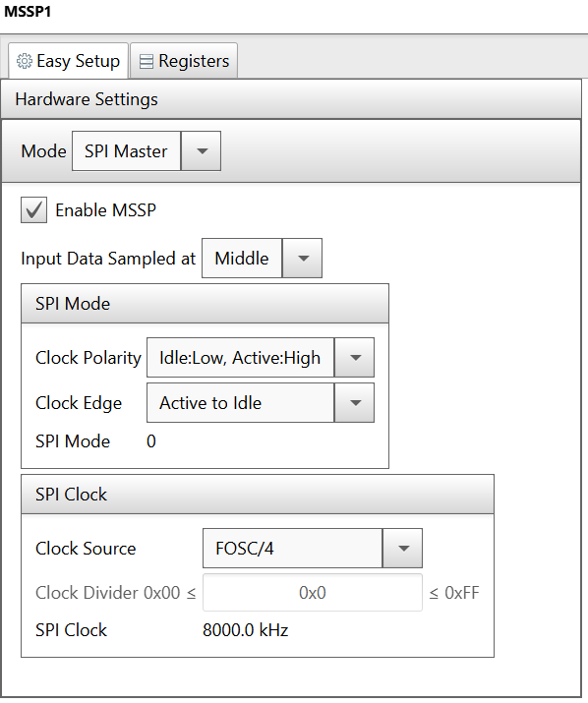Expand the Clock Source dropdown arrow
The image size is (588, 703).
403,549
